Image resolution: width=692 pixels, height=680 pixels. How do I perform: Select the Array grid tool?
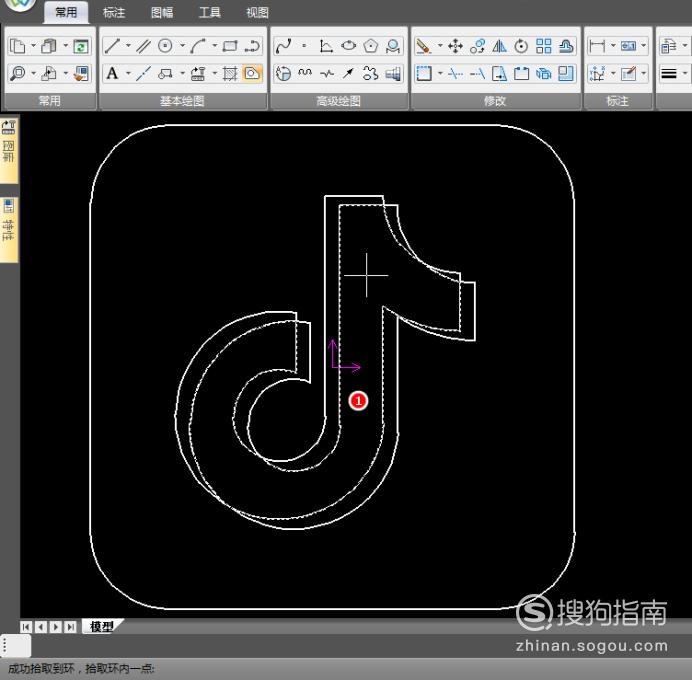tap(544, 46)
